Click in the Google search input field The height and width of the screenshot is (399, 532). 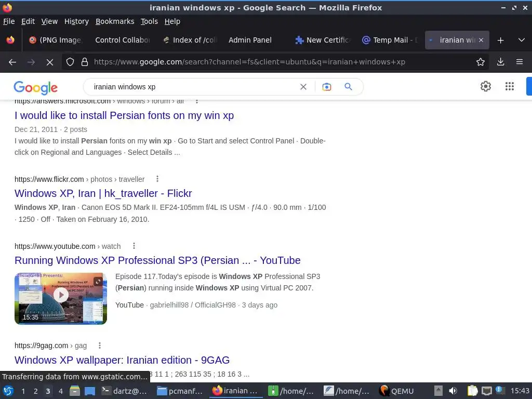pyautogui.click(x=193, y=87)
